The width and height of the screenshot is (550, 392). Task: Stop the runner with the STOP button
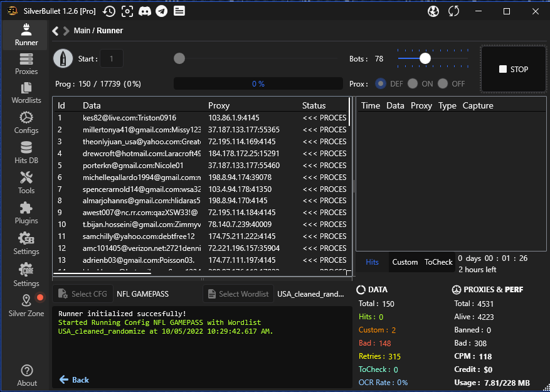[x=514, y=69]
